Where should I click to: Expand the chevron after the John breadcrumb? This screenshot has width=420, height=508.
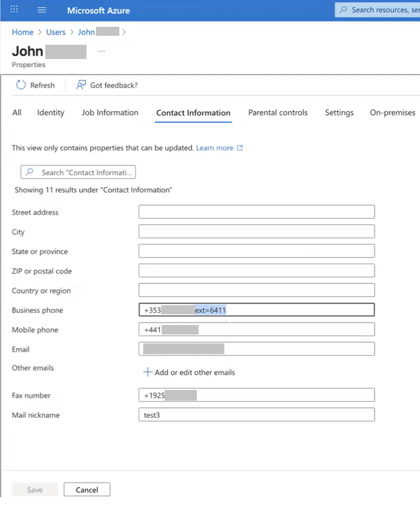124,32
